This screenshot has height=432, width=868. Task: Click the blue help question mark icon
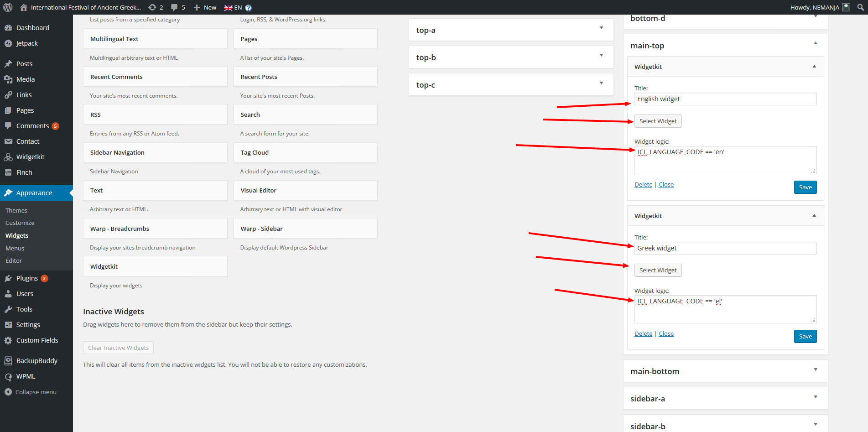pos(248,8)
